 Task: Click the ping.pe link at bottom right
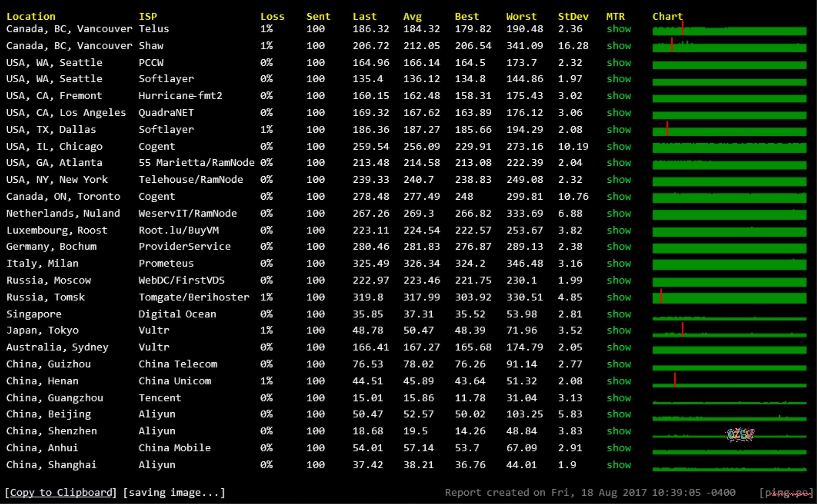point(786,492)
